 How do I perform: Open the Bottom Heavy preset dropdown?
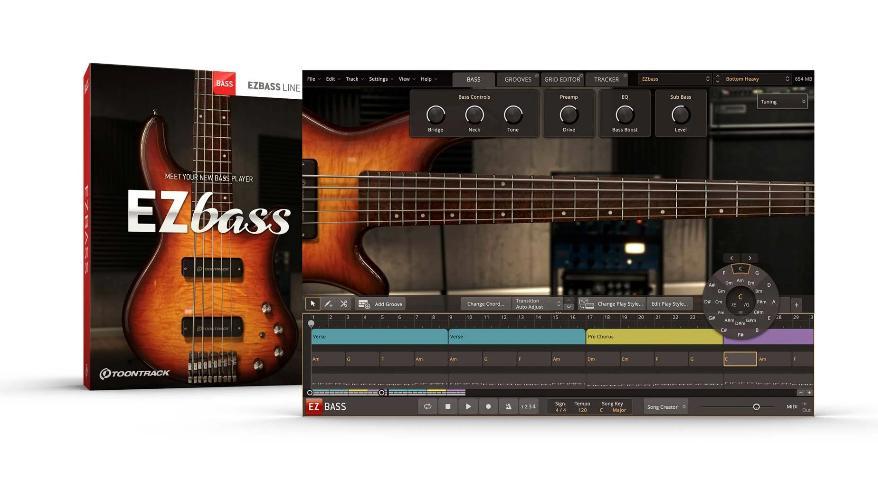(x=756, y=79)
